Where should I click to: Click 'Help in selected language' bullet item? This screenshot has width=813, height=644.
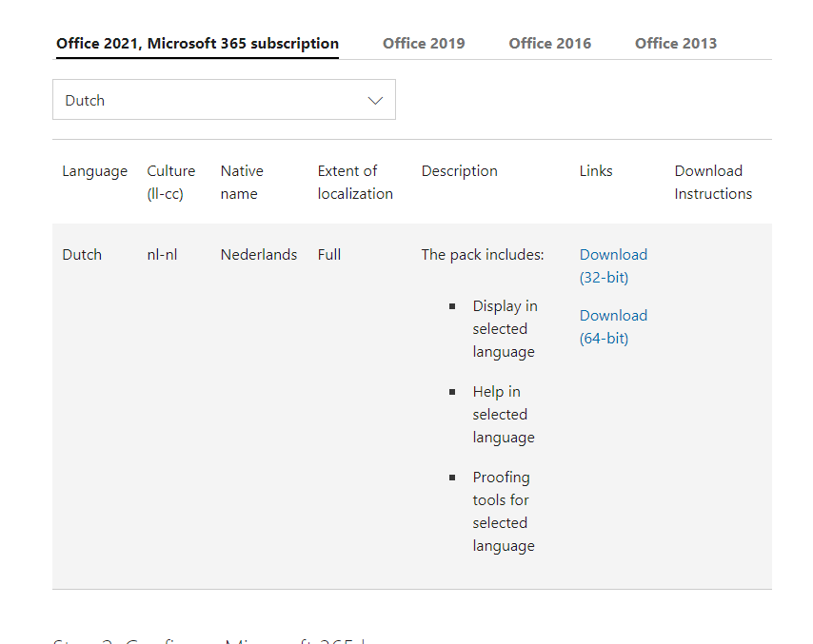(504, 415)
